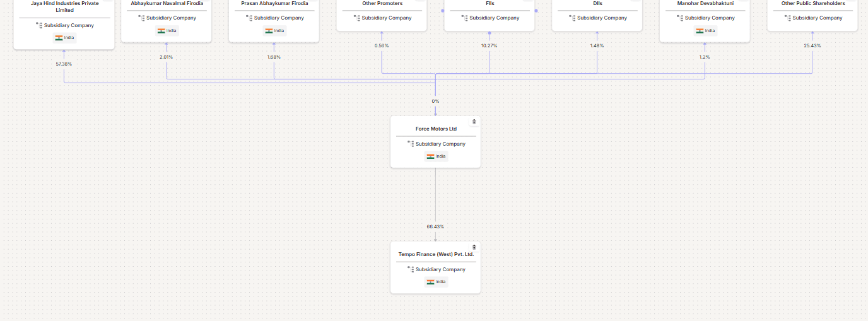The height and width of the screenshot is (321, 868).
Task: Select Tempo Finance (West) Pvt. Ltd. title
Action: pyautogui.click(x=436, y=254)
